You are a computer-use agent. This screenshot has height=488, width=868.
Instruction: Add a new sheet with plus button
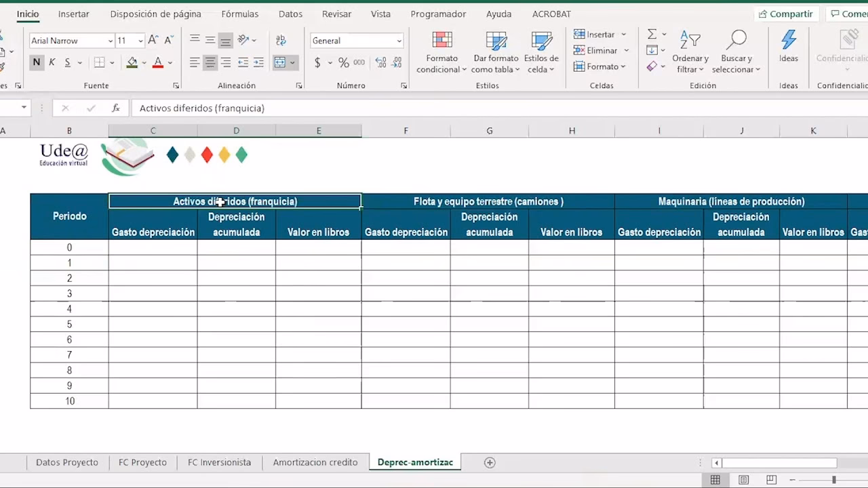click(x=490, y=462)
